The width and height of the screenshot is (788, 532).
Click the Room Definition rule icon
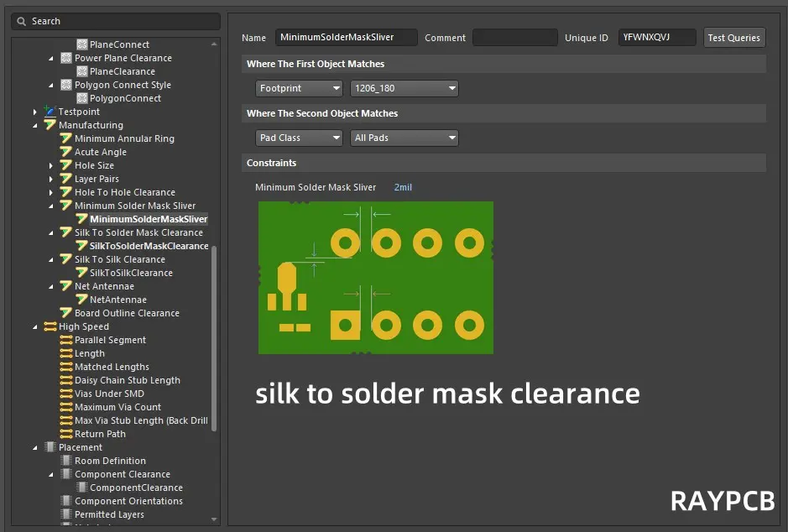tap(65, 461)
